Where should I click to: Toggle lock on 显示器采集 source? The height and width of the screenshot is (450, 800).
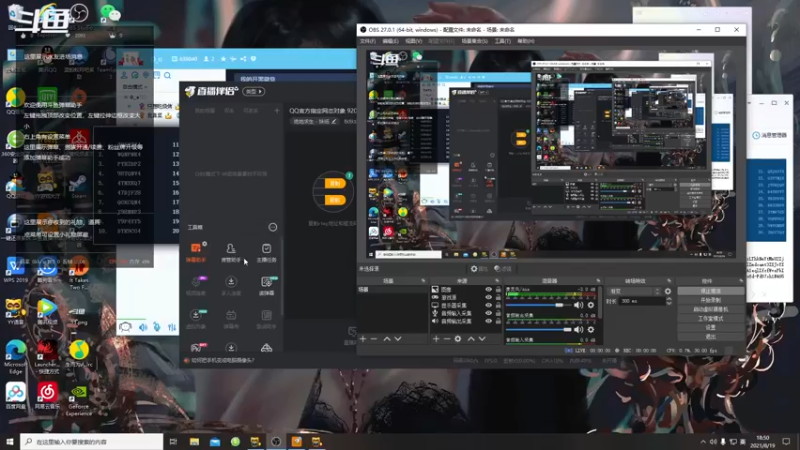(x=498, y=305)
